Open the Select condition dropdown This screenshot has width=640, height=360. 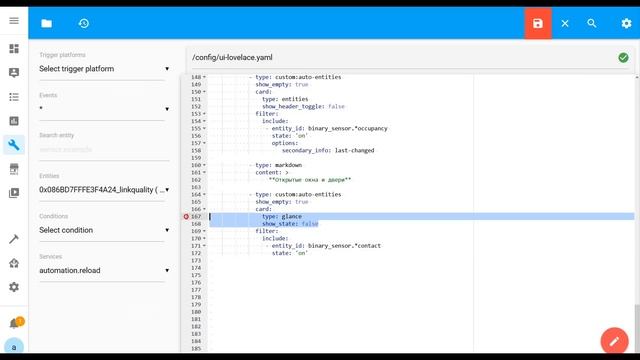coord(104,230)
